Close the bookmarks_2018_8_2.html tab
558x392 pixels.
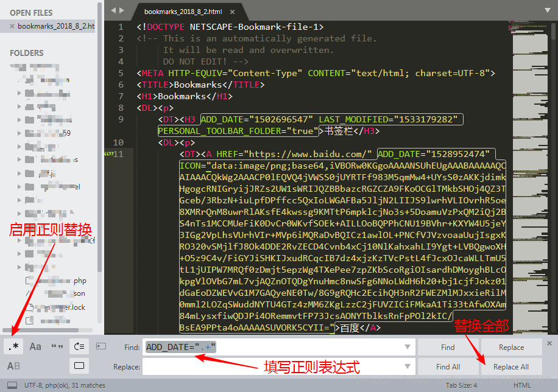[x=232, y=12]
